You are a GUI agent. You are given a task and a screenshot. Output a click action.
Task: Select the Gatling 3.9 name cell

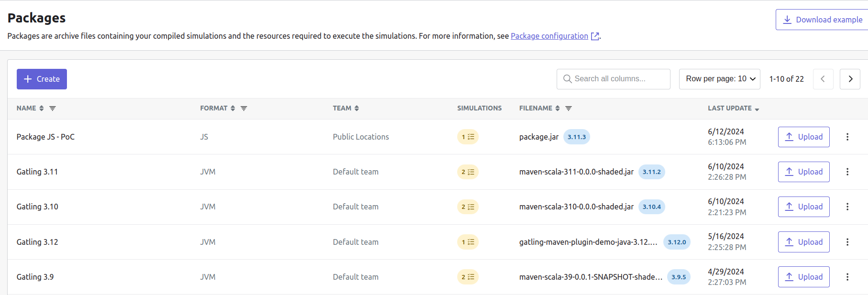point(35,277)
